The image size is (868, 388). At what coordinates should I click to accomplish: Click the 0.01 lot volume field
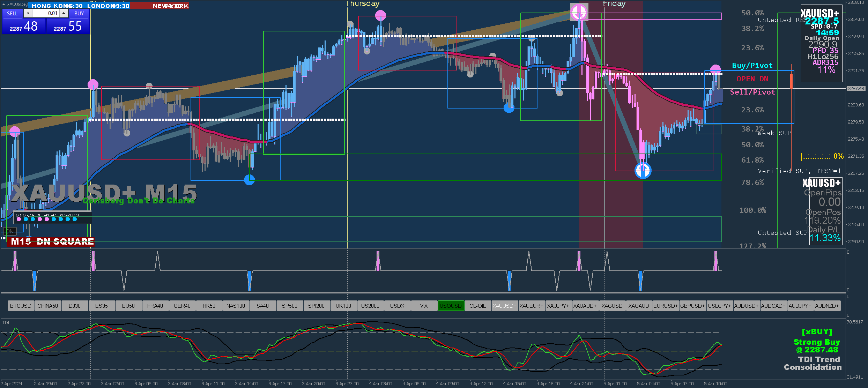coord(45,14)
